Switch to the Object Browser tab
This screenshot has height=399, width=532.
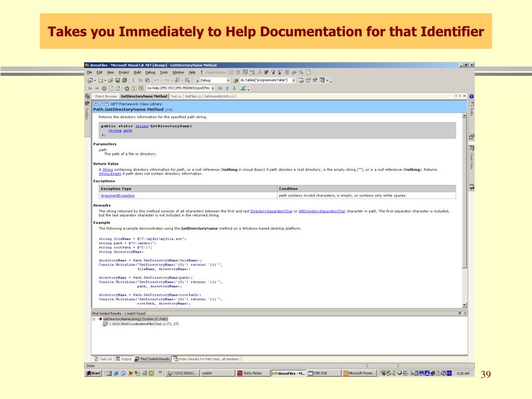pos(105,96)
